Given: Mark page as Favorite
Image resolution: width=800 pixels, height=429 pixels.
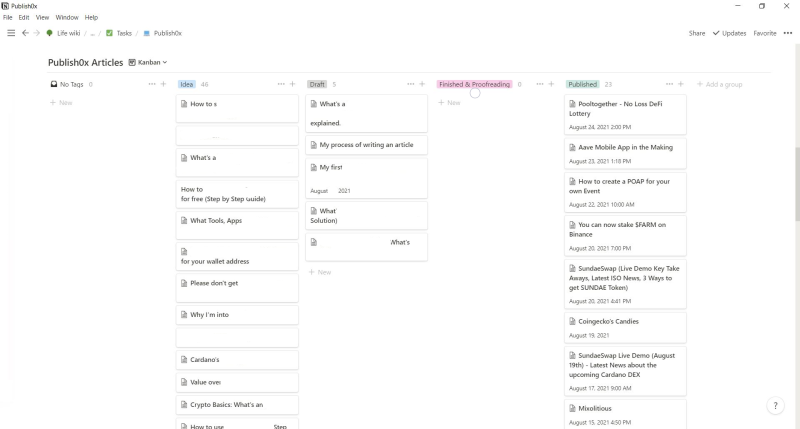Looking at the screenshot, I should point(765,33).
